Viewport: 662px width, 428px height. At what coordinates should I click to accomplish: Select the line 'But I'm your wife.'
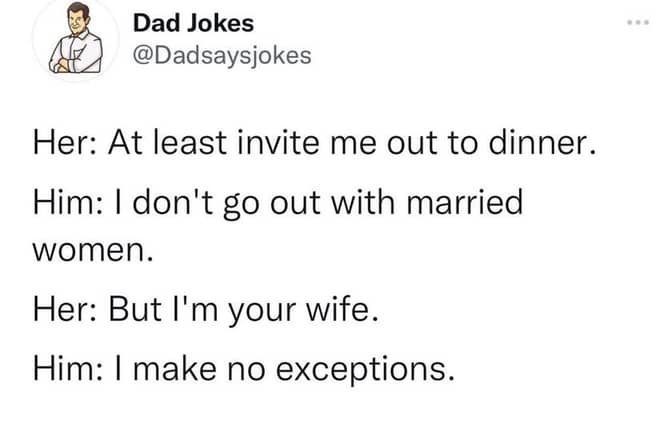[x=243, y=310]
